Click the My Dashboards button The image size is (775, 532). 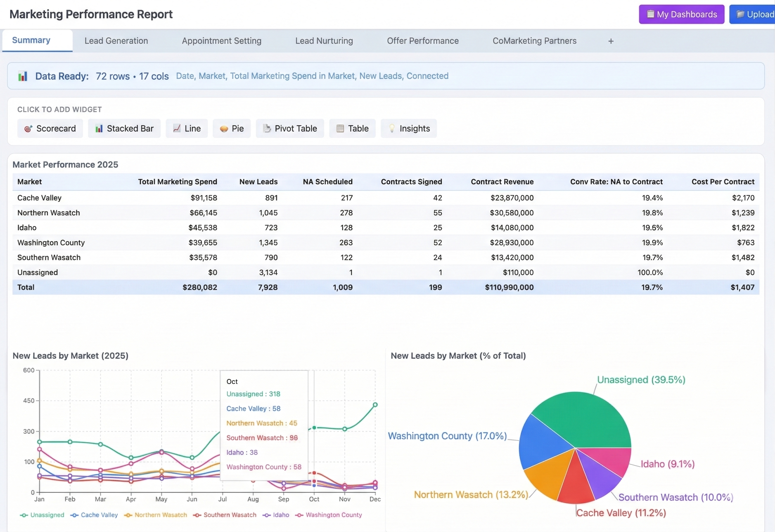681,14
